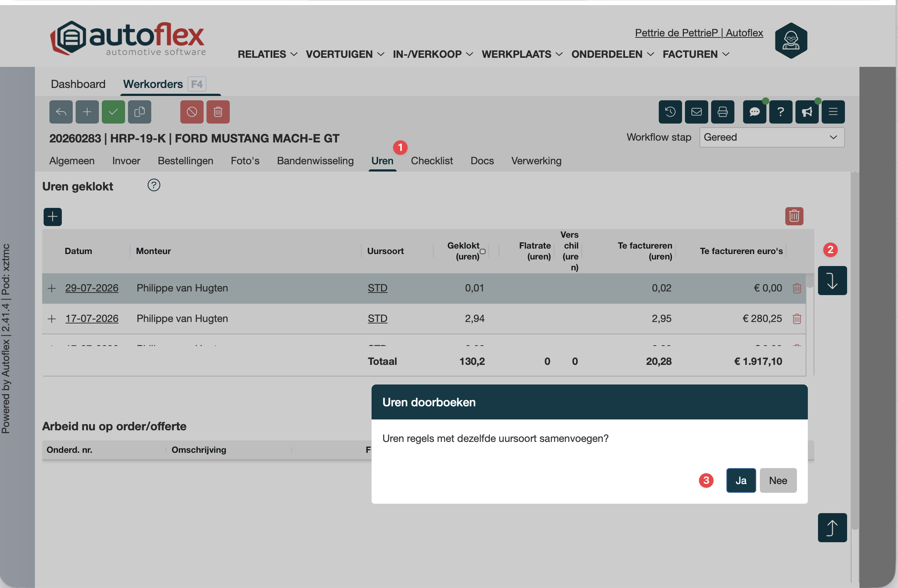The height and width of the screenshot is (588, 898).
Task: Click the Te factureren euro's column header
Action: tap(741, 251)
